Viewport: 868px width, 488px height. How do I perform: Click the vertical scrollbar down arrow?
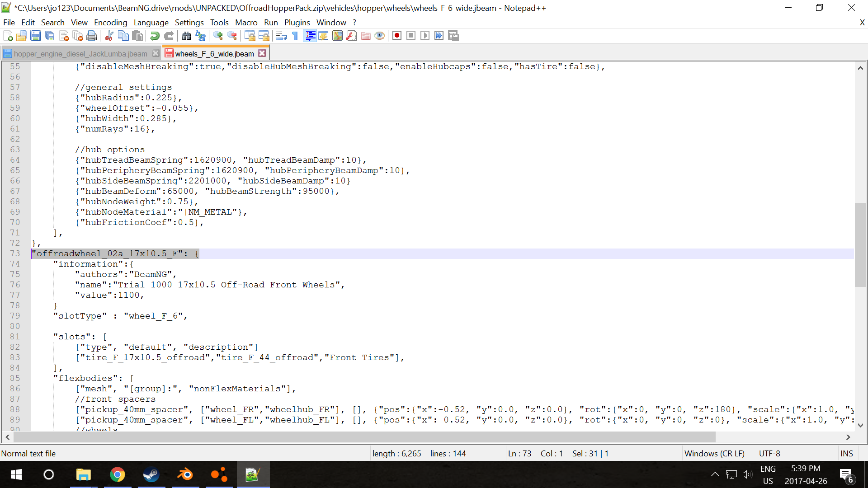(x=860, y=425)
